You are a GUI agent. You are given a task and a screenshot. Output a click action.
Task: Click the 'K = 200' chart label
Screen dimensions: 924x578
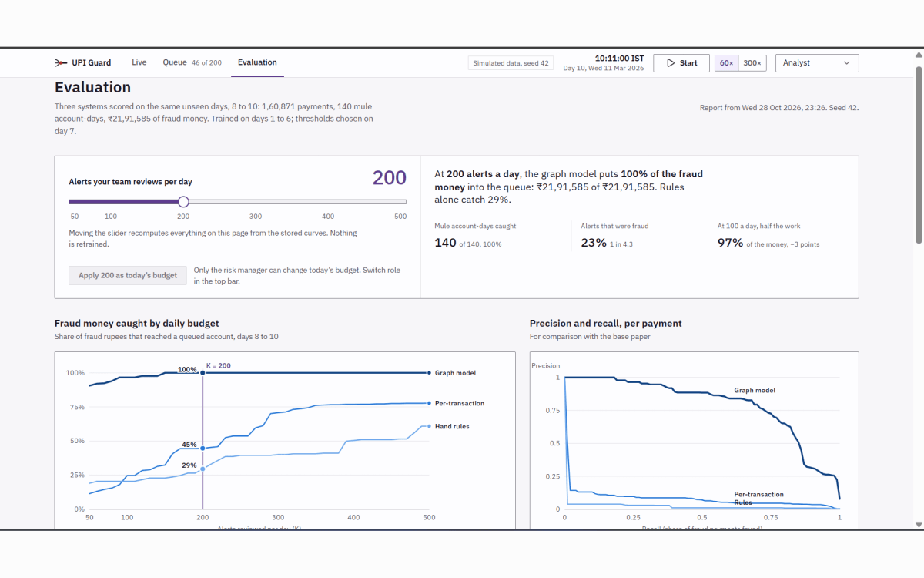point(218,365)
